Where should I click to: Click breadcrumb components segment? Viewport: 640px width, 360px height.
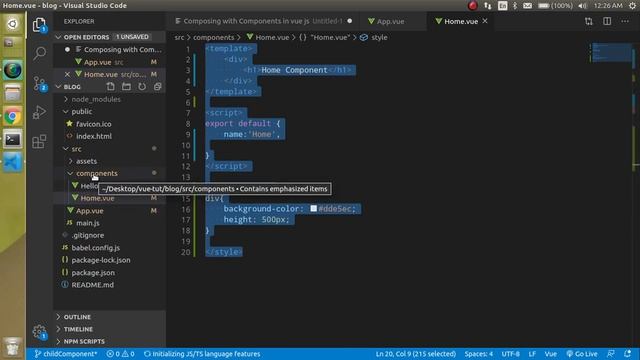pyautogui.click(x=213, y=38)
